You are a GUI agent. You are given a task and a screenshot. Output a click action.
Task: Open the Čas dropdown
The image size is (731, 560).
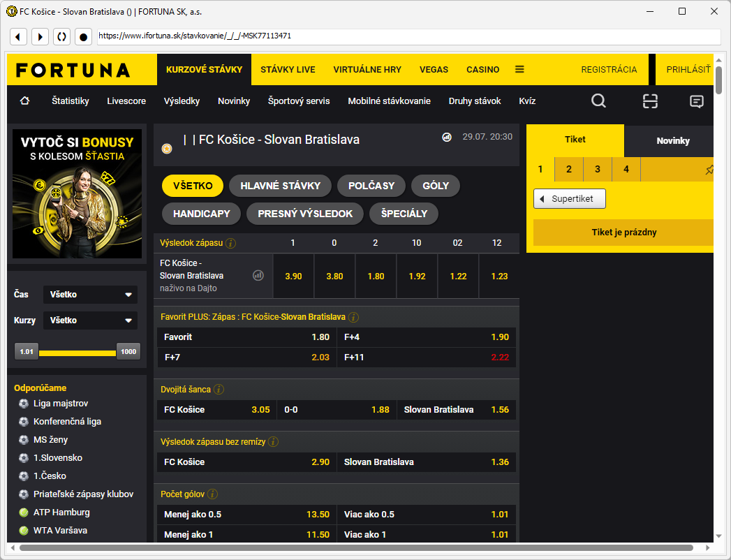pyautogui.click(x=90, y=295)
